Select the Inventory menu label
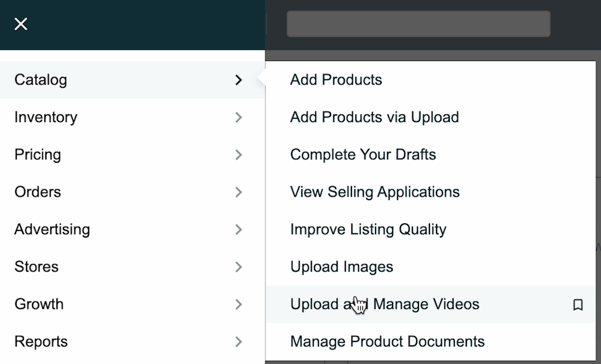The width and height of the screenshot is (601, 364). click(46, 117)
